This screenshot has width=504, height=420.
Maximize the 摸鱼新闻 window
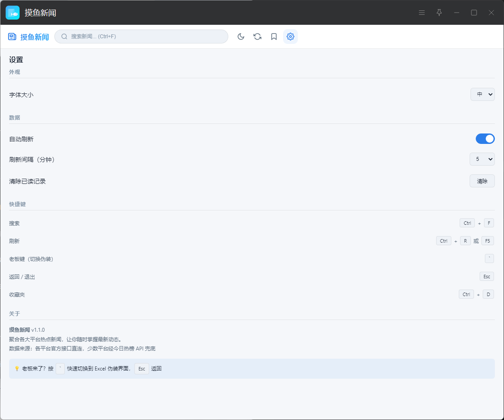coord(474,13)
